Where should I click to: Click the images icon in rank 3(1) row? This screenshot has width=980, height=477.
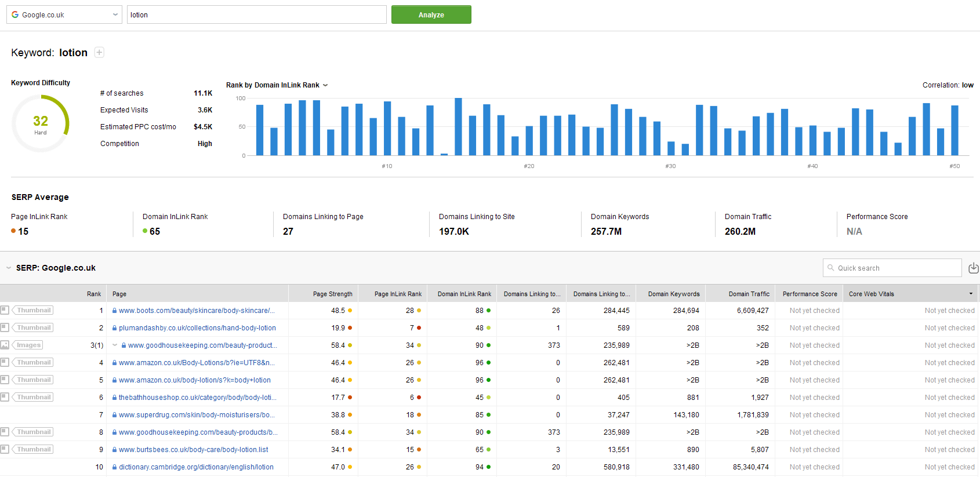5,345
